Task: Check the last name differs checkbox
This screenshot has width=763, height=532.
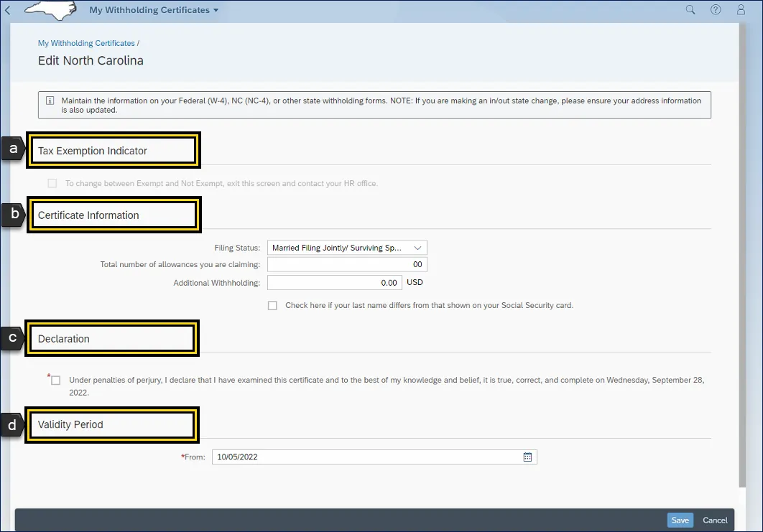Action: pyautogui.click(x=272, y=305)
